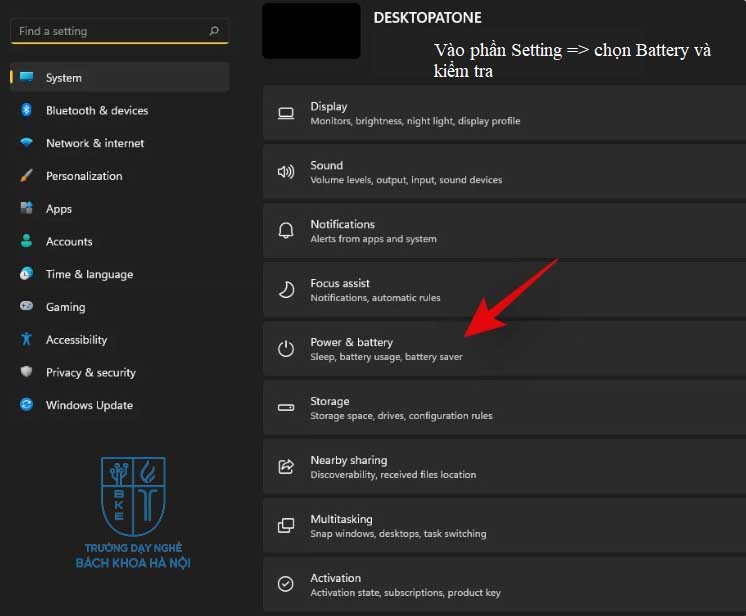This screenshot has width=746, height=616.
Task: Open Storage settings title
Action: point(330,401)
